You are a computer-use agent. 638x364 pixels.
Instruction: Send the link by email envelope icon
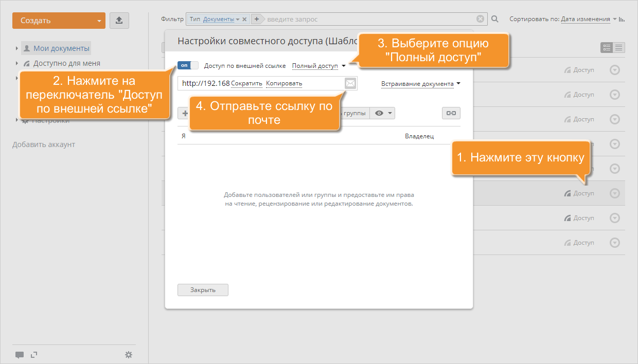350,83
